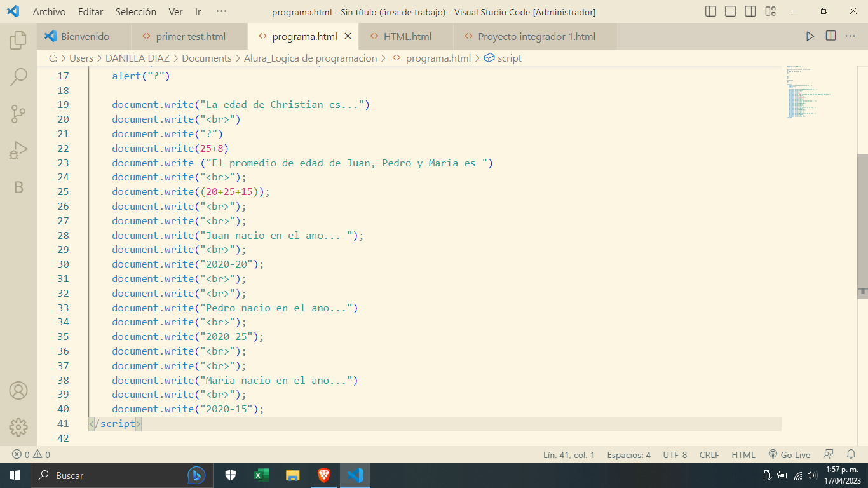This screenshot has width=868, height=488.
Task: Click Lín. 41, col. 1 position
Action: pos(569,455)
